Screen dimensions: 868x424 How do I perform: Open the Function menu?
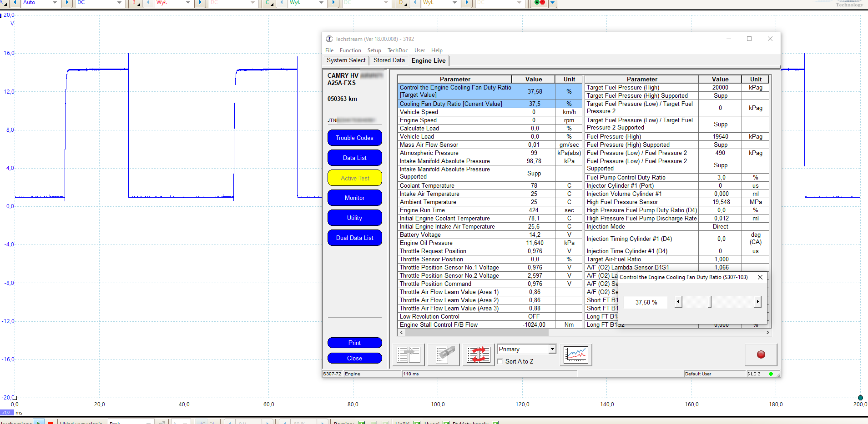[x=350, y=50]
